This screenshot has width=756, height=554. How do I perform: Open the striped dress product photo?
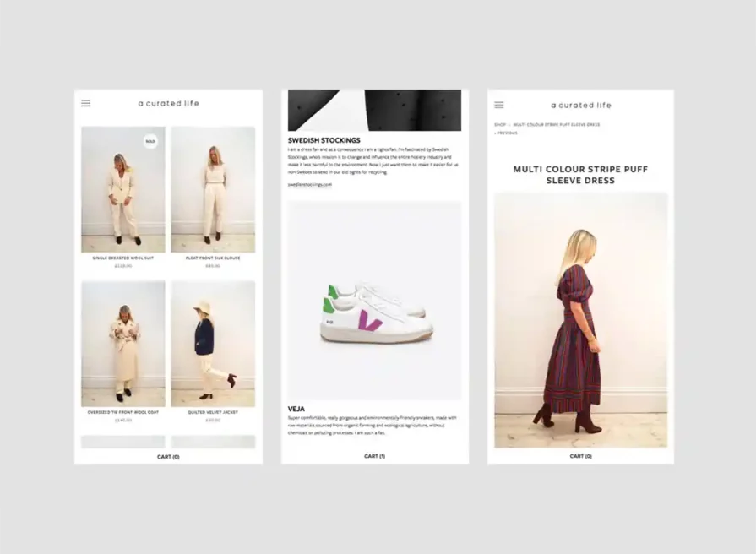(581, 320)
